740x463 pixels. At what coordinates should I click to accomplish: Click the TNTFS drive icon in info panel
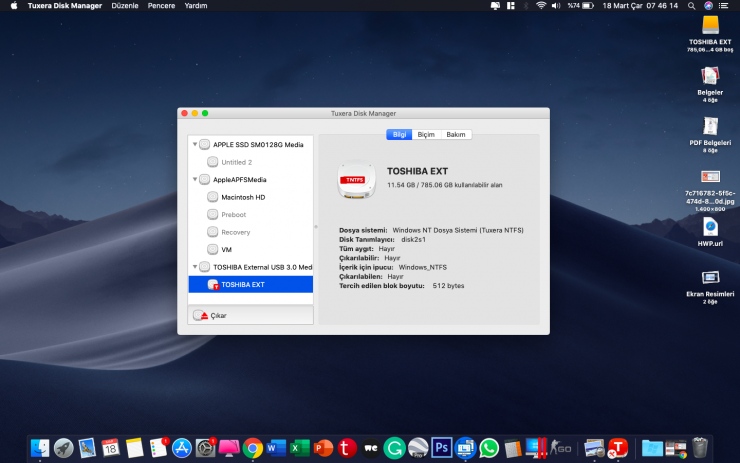[356, 180]
